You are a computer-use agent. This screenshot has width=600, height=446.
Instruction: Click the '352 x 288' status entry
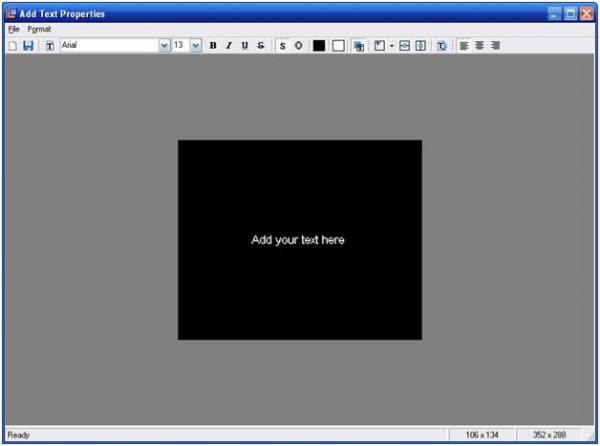(549, 435)
